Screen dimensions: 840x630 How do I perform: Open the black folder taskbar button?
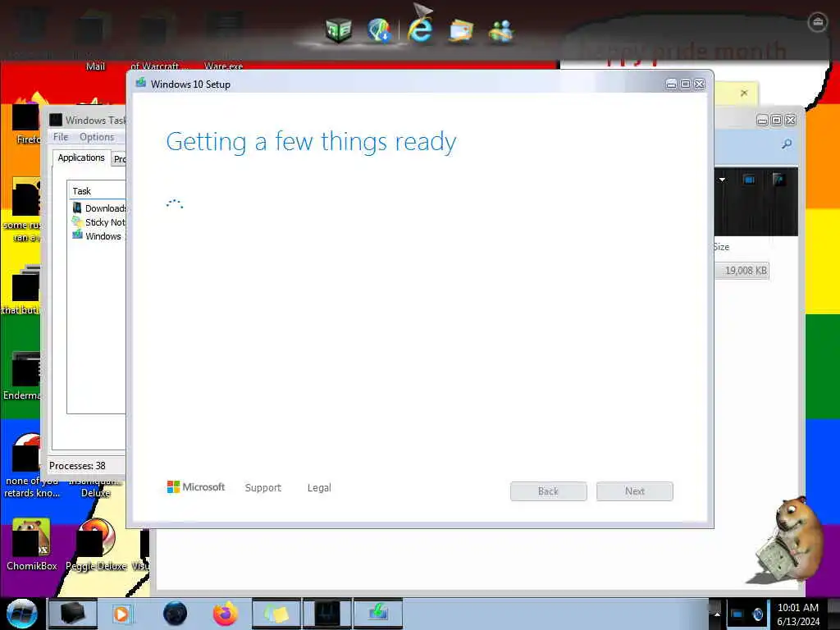[x=73, y=614]
